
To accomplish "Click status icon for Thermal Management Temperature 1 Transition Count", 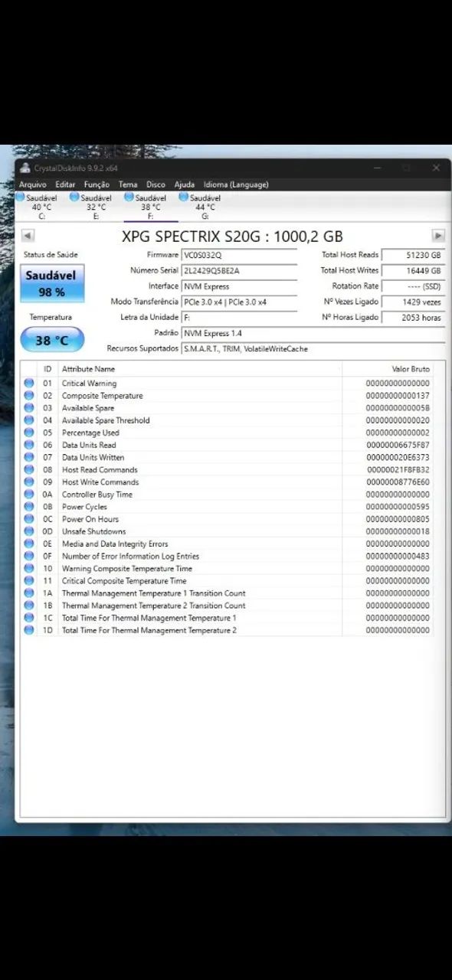I will click(29, 593).
